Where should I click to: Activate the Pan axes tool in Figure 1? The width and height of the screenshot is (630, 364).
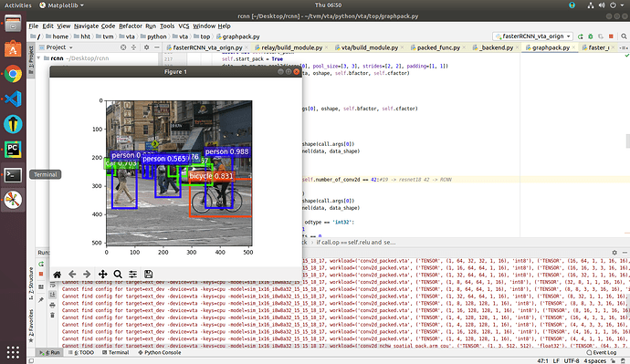pos(103,275)
